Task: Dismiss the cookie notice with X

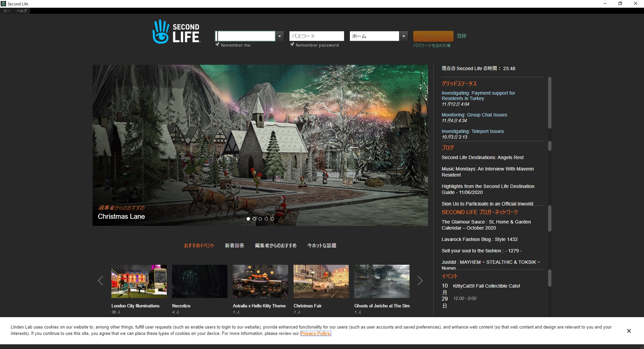Action: click(x=629, y=331)
